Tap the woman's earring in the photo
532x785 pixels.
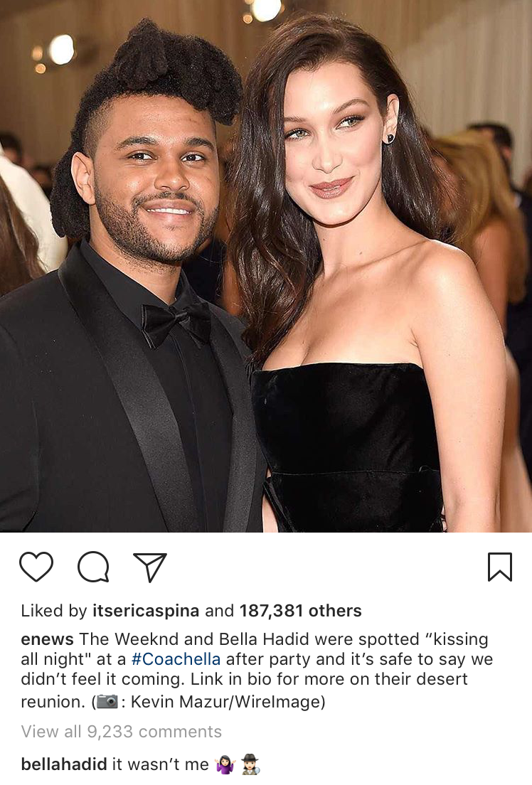[x=389, y=137]
